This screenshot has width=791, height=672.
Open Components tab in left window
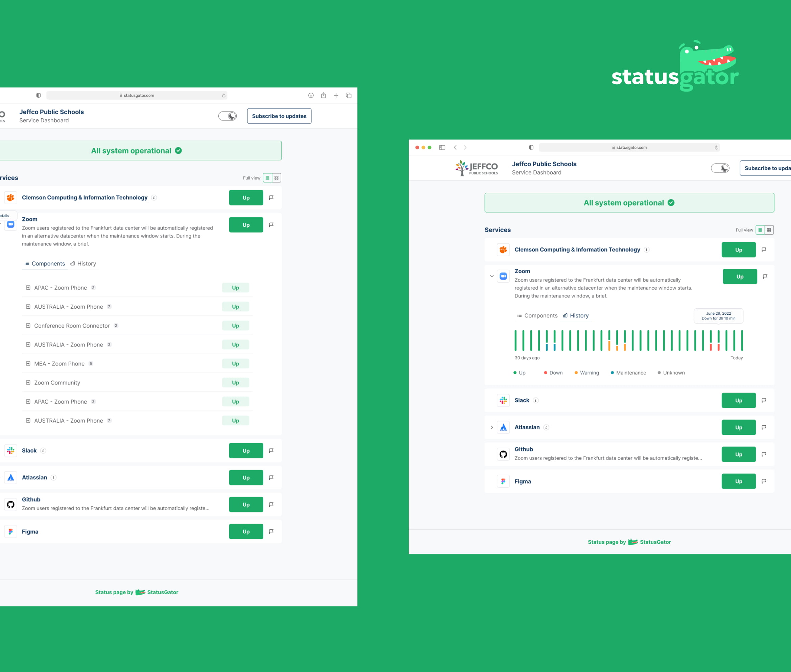(45, 264)
